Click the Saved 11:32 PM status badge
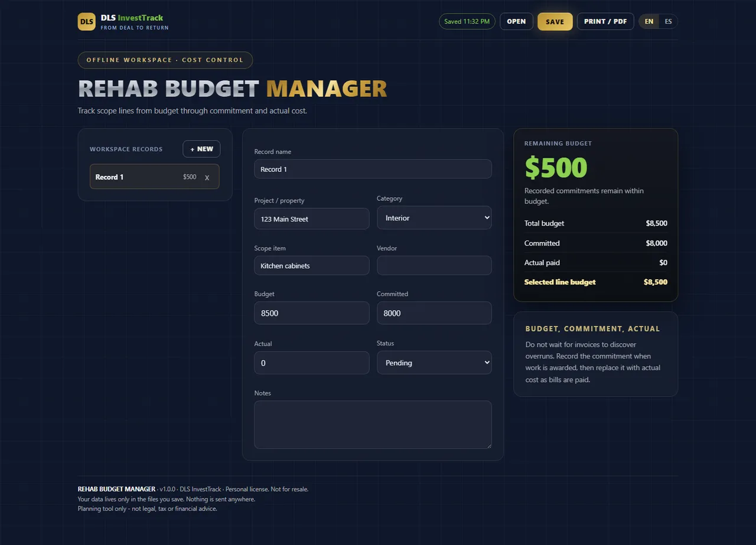 click(x=467, y=21)
